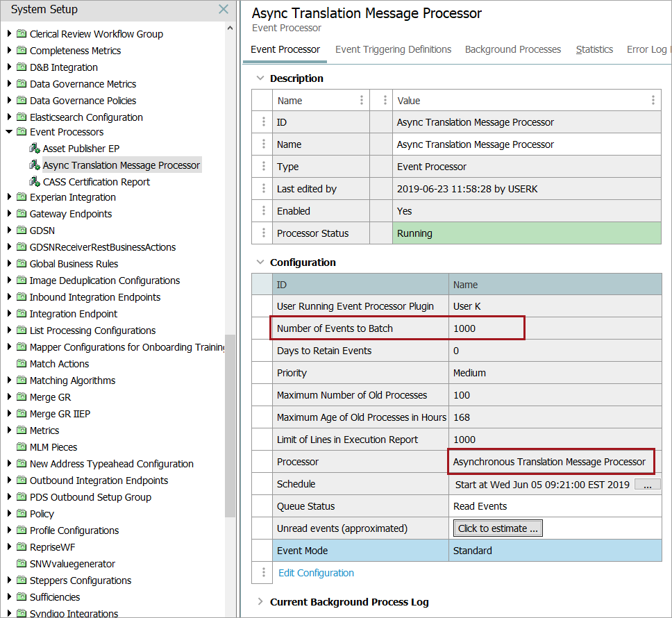Expand the Current Background Process Log section

pos(260,602)
